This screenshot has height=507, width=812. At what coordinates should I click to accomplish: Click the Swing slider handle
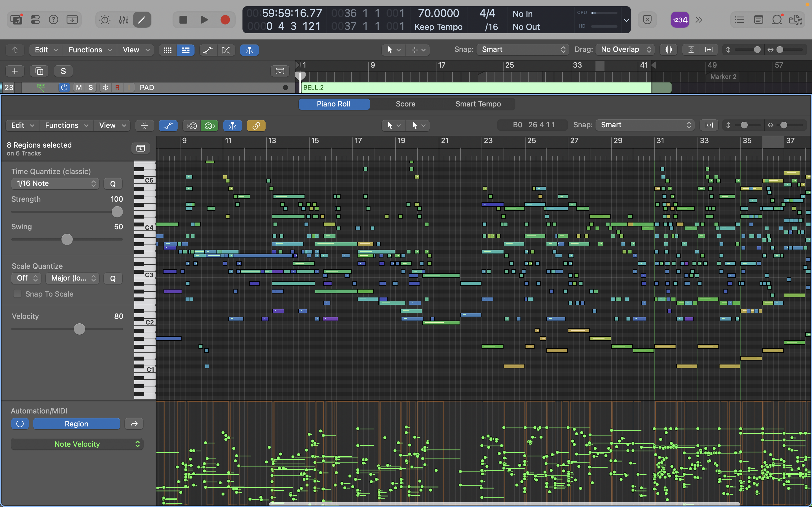pyautogui.click(x=67, y=239)
